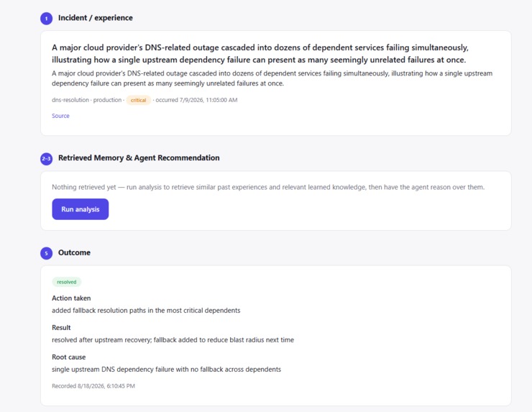Viewport: 532px width, 412px height.
Task: Click the Recorded 8/18/2026 timestamp
Action: coord(93,386)
